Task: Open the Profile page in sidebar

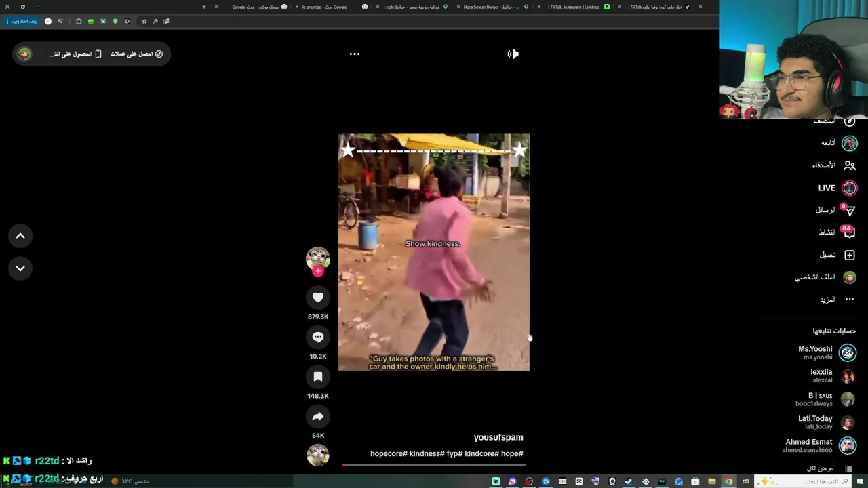Action: [x=825, y=277]
